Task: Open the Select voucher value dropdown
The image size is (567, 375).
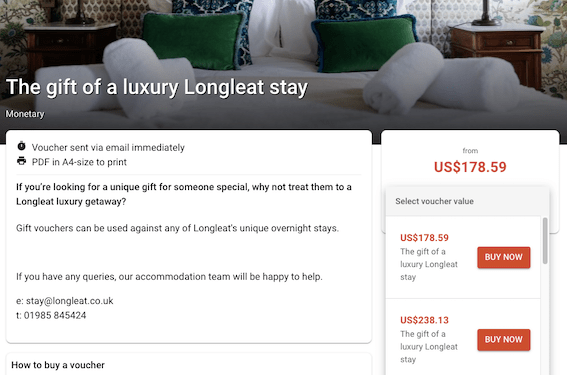Action: coord(467,201)
